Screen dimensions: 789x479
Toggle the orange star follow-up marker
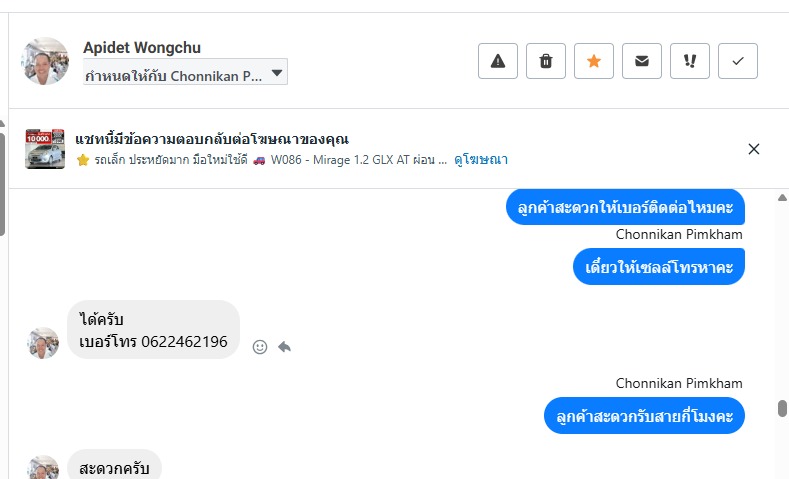tap(594, 61)
